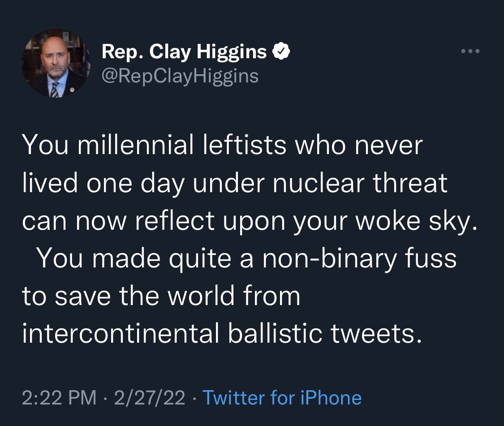
Task: Open the @RepClayHiggins handle
Action: click(x=180, y=76)
